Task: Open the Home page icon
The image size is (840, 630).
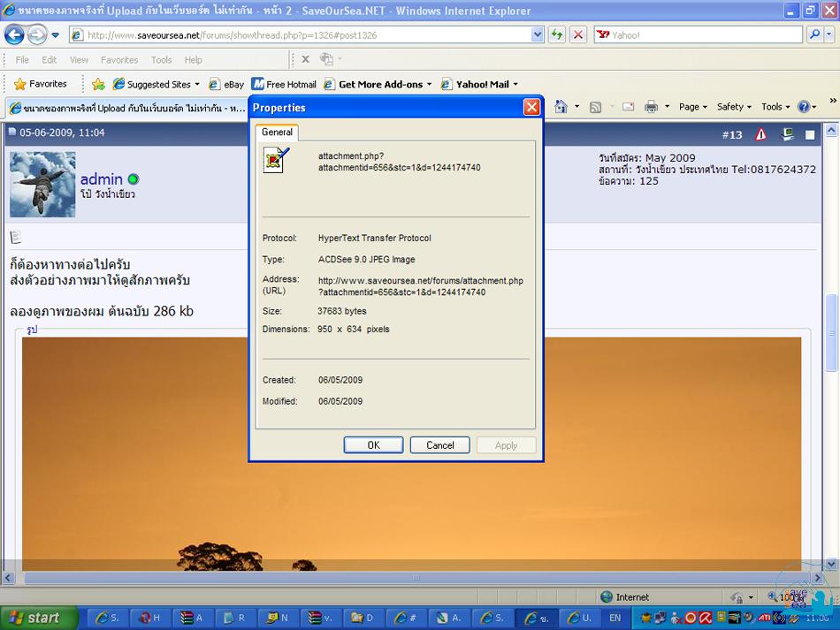Action: [561, 107]
